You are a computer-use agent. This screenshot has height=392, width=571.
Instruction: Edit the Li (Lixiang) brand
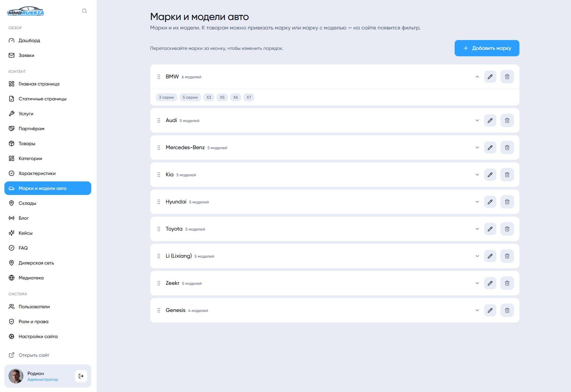click(x=490, y=256)
